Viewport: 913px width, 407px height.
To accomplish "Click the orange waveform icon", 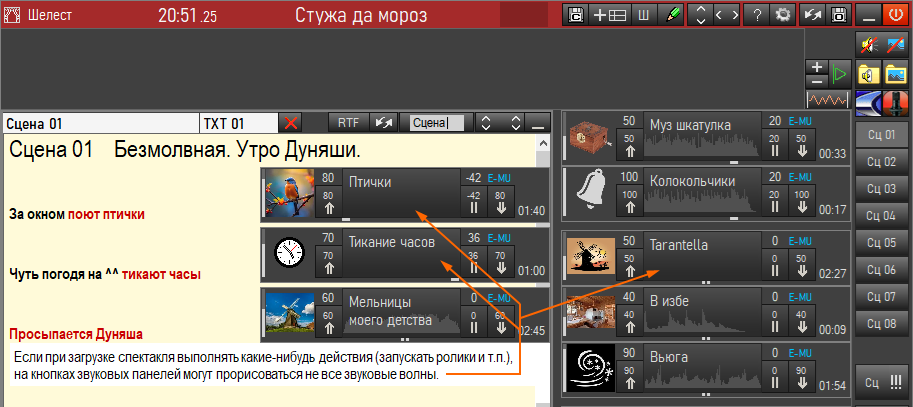I will (x=828, y=100).
